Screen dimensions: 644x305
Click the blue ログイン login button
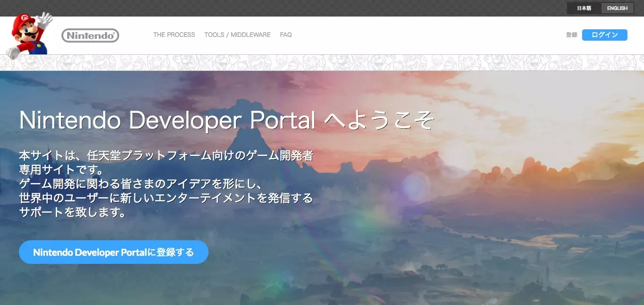click(604, 35)
